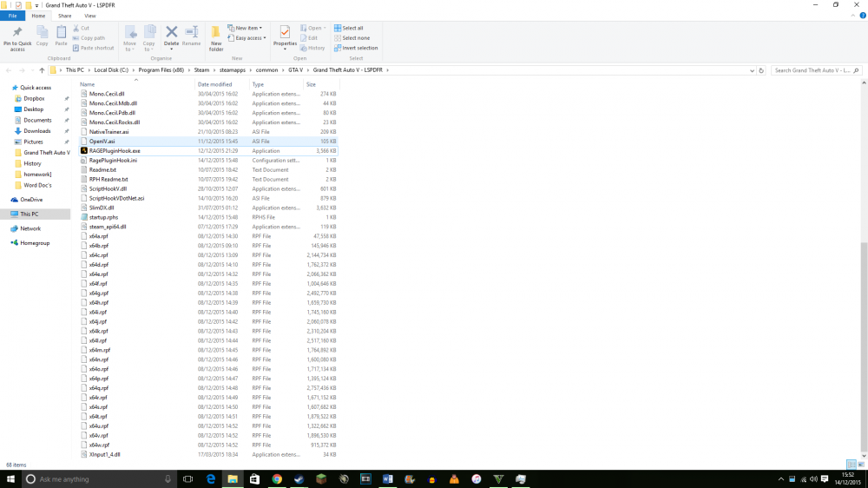Viewport: 868px width, 488px height.
Task: Select the RAGEPluginHook.exe file
Action: tap(208, 151)
